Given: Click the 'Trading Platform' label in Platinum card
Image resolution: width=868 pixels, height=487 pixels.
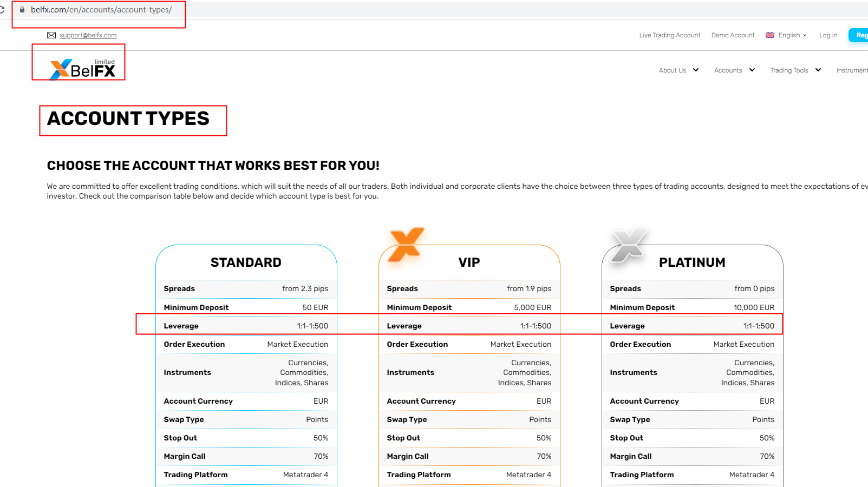Looking at the screenshot, I should (x=642, y=475).
